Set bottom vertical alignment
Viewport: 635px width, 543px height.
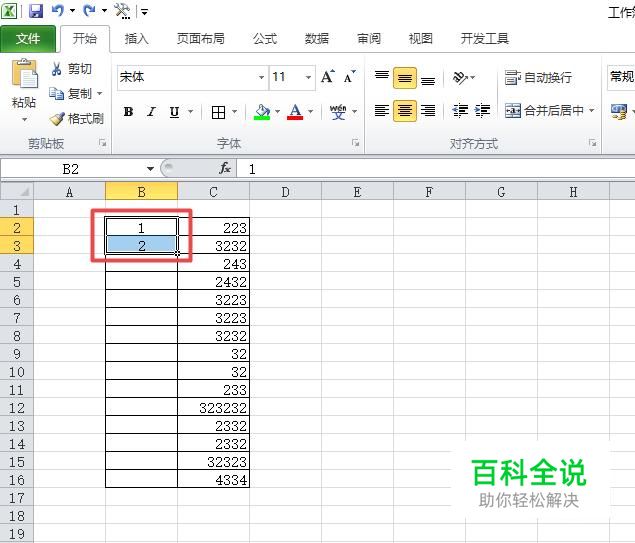[x=428, y=79]
